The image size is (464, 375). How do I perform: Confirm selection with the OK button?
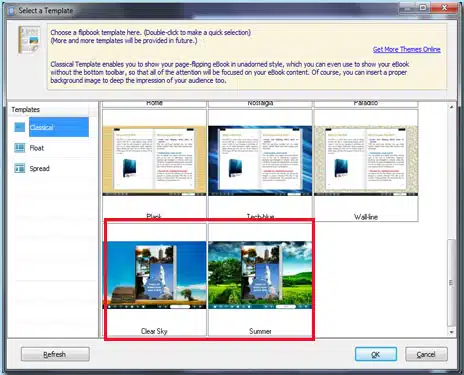[x=376, y=354]
